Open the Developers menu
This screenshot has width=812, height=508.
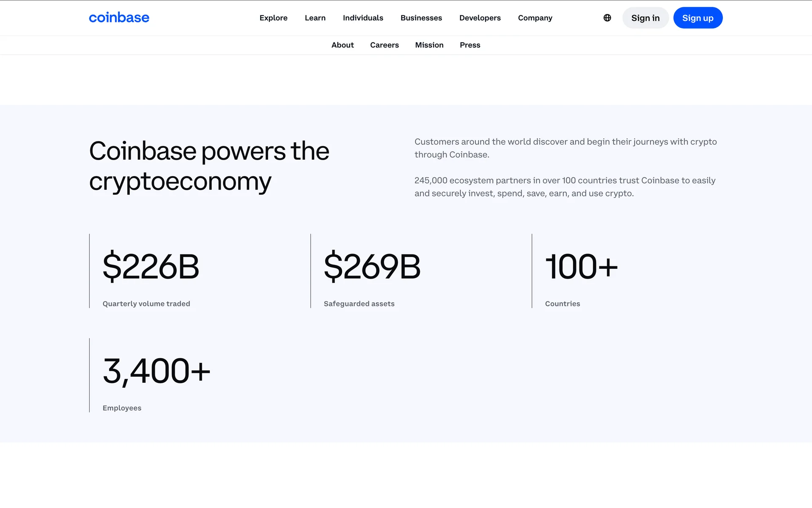tap(480, 18)
